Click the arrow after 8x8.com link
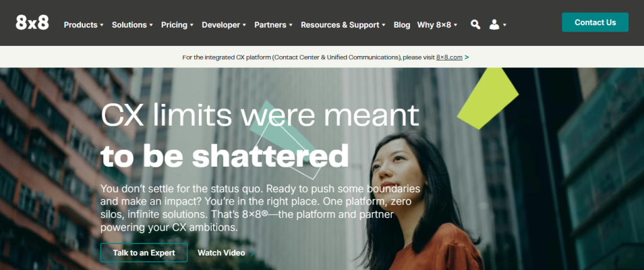Image resolution: width=644 pixels, height=270 pixels. pos(467,57)
